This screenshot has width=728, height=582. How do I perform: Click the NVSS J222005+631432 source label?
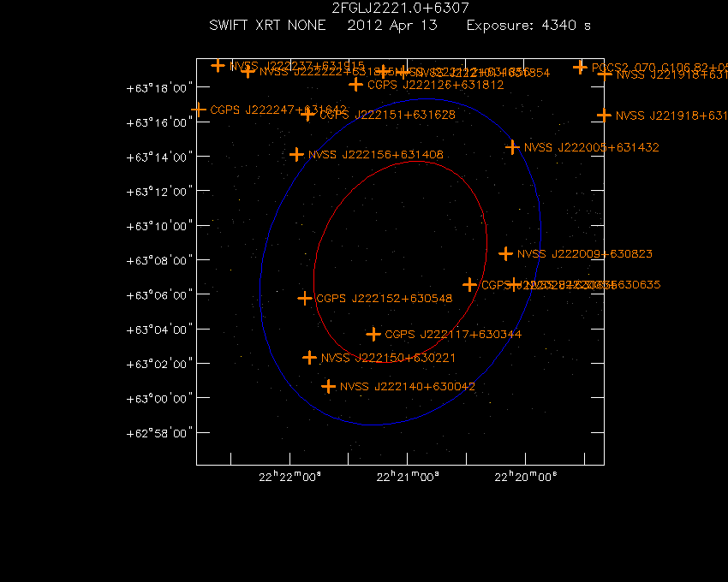(x=592, y=147)
